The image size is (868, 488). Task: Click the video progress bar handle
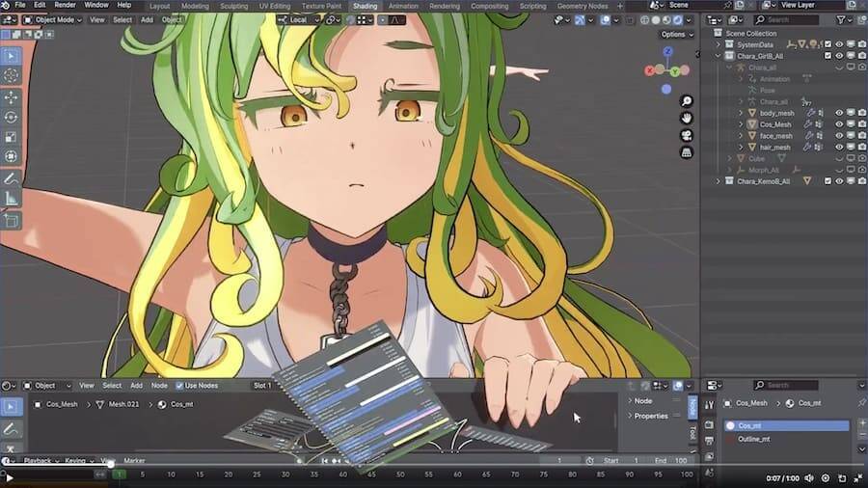110,465
